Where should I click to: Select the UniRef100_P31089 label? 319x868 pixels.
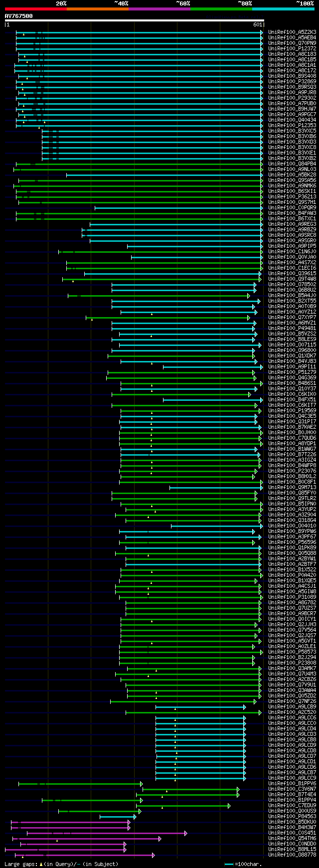[292, 597]
